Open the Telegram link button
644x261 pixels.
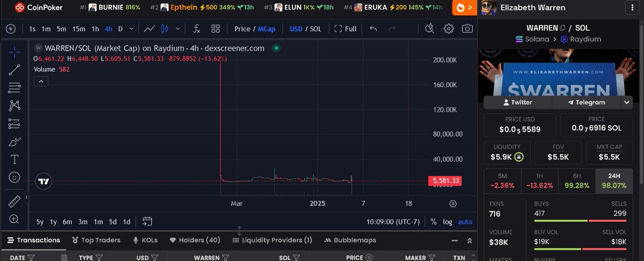pyautogui.click(x=587, y=102)
